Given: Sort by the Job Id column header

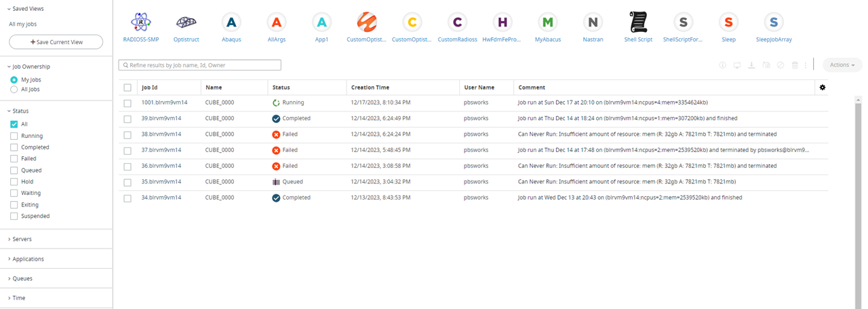Looking at the screenshot, I should click(x=150, y=88).
